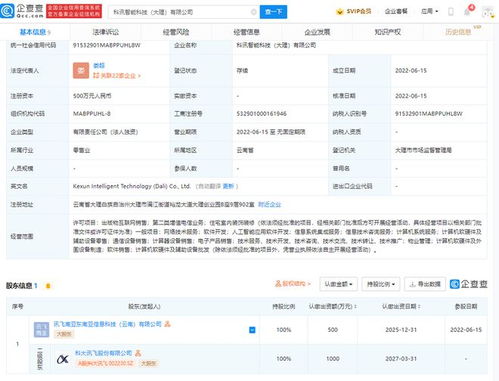Click the 登记机关 value 大理市市场监督管理局
This screenshot has height=381, width=499.
coord(423,150)
